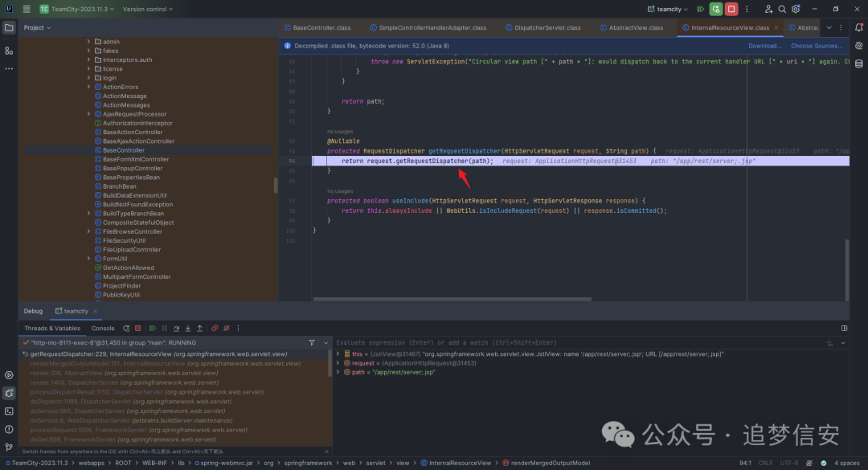This screenshot has width=868, height=470.
Task: Open View Breakpoints dialog icon
Action: 215,328
